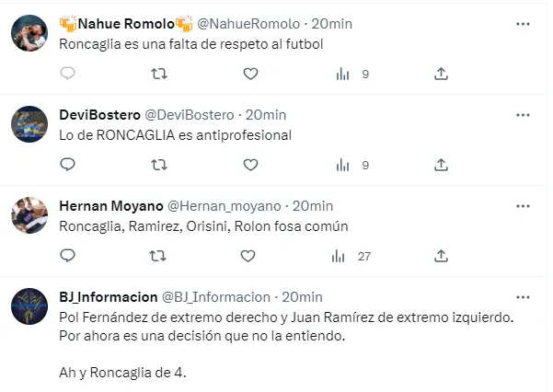The width and height of the screenshot is (553, 392).
Task: Reply to Nahue Romolo's tweet
Action: [67, 74]
